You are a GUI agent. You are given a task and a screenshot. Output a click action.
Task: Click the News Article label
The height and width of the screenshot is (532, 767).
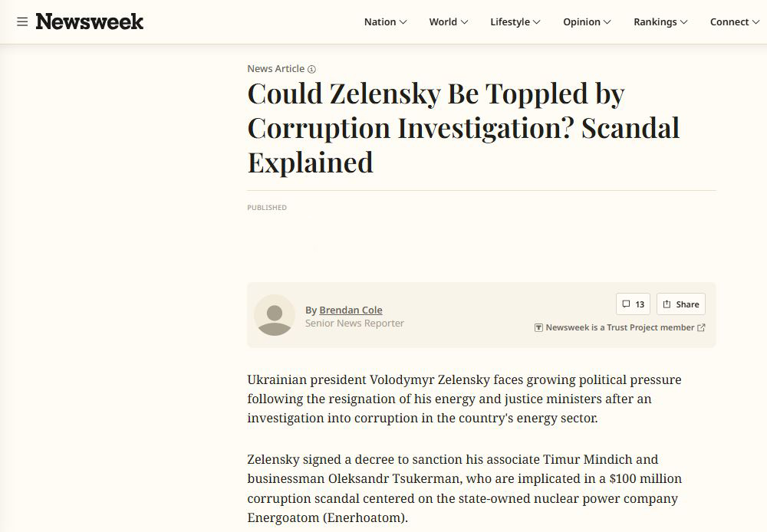click(275, 69)
